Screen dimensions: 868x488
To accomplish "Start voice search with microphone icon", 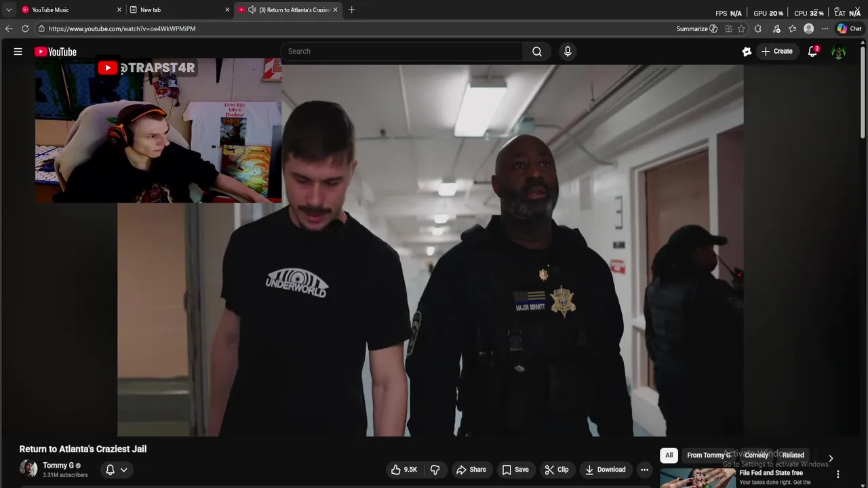I will click(x=568, y=52).
